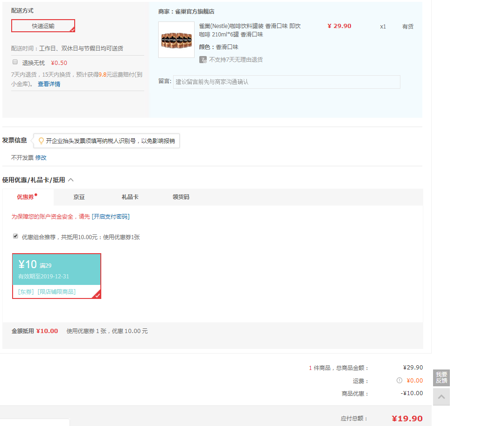Uncheck the 优惠组合推荐 checkbox

pos(15,236)
